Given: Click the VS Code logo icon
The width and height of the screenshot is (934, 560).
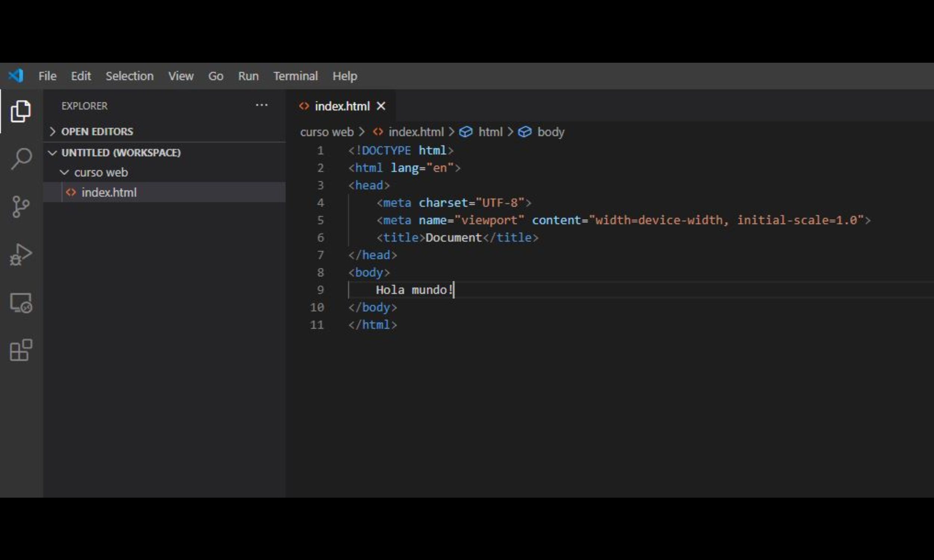Looking at the screenshot, I should point(16,76).
